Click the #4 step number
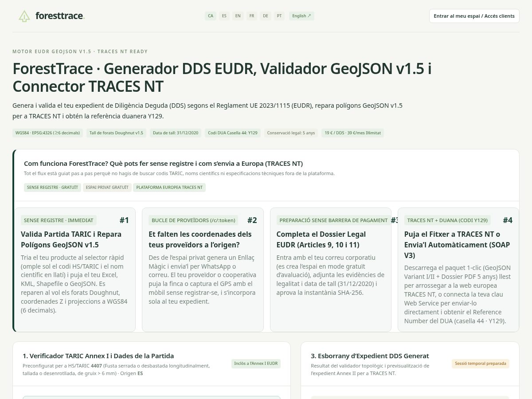 pos(508,220)
